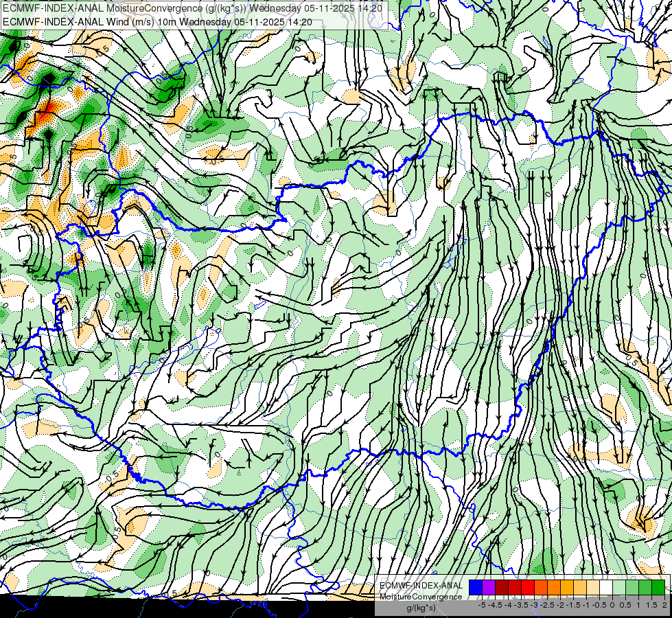Click the blue swatch in the legend
Viewport: 672px width, 618px height.
(476, 588)
